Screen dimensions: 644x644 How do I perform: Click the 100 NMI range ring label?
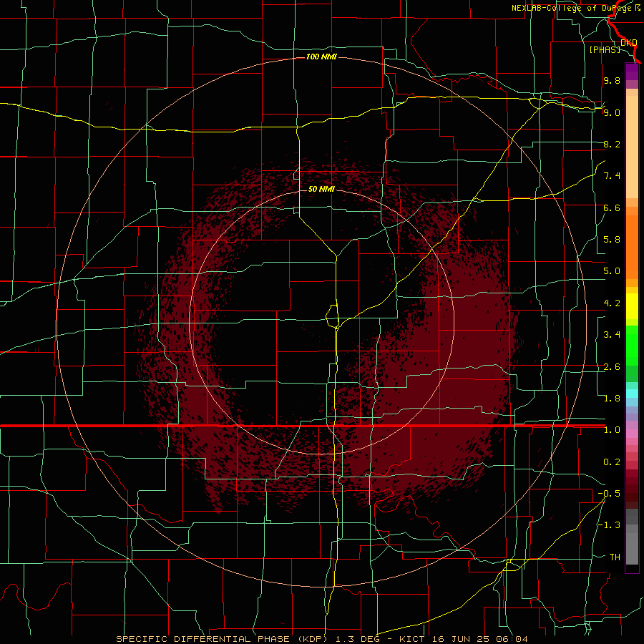point(321,57)
